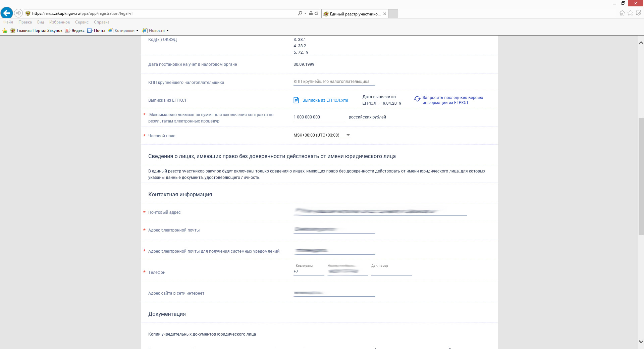The width and height of the screenshot is (644, 349).
Task: Expand the Часовой пояс dropdown
Action: 348,135
